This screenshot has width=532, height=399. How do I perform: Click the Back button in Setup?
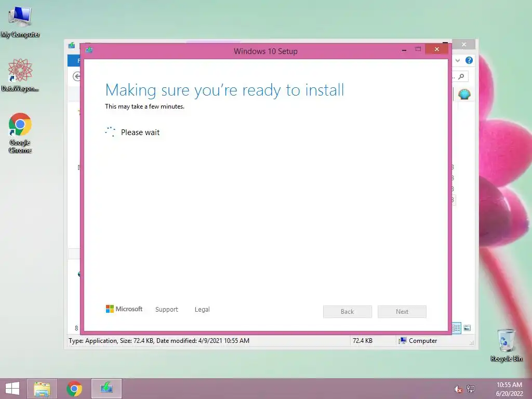point(348,312)
